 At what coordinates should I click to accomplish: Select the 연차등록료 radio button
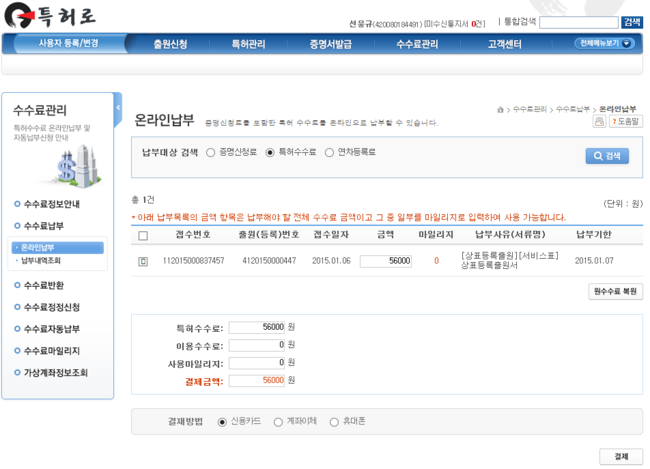329,153
